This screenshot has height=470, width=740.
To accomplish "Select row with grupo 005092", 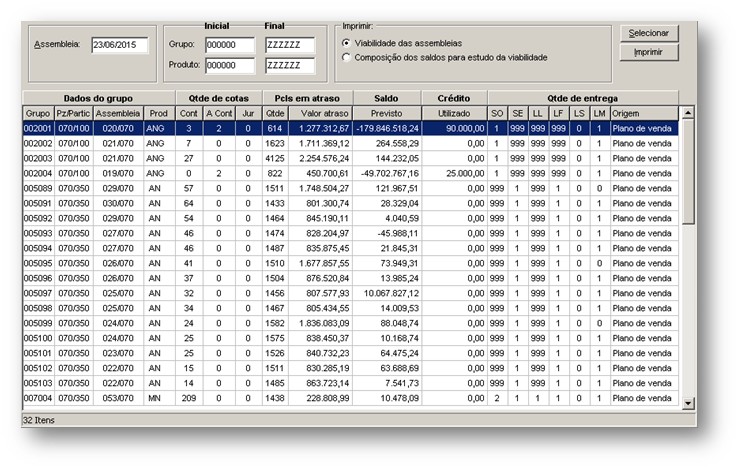I will tap(351, 218).
